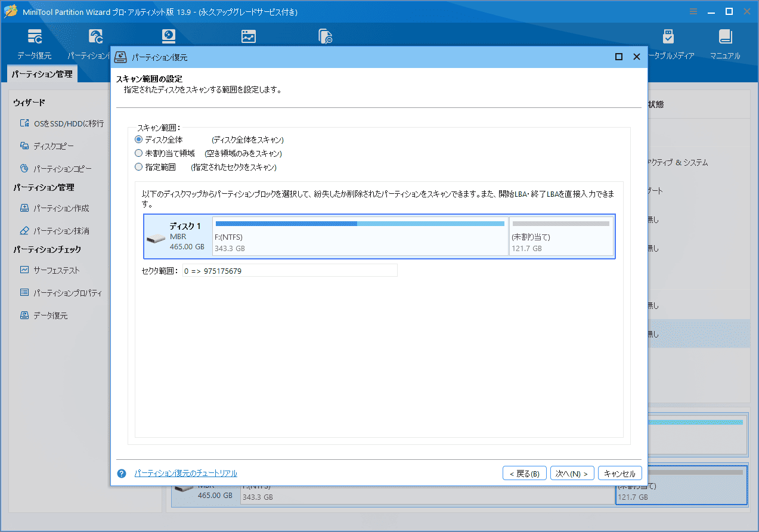Click パーティション作成 text in sidebar
This screenshot has width=759, height=532.
point(61,208)
